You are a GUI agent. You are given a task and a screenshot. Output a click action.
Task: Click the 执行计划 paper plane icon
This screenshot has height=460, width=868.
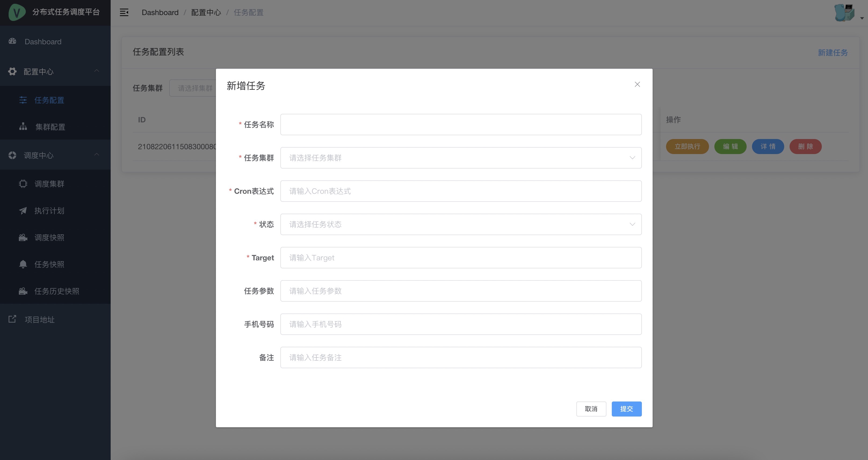[x=23, y=210]
